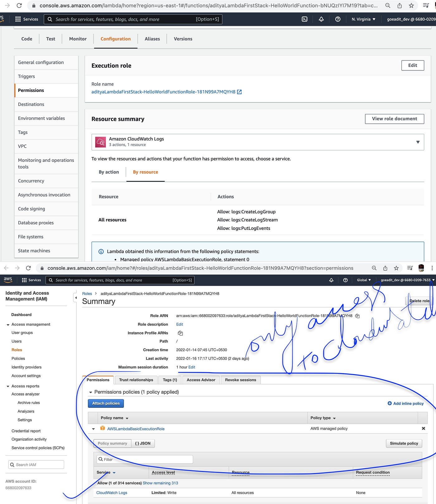Open notifications bell in Lambda console
The width and height of the screenshot is (436, 504).
tap(321, 19)
